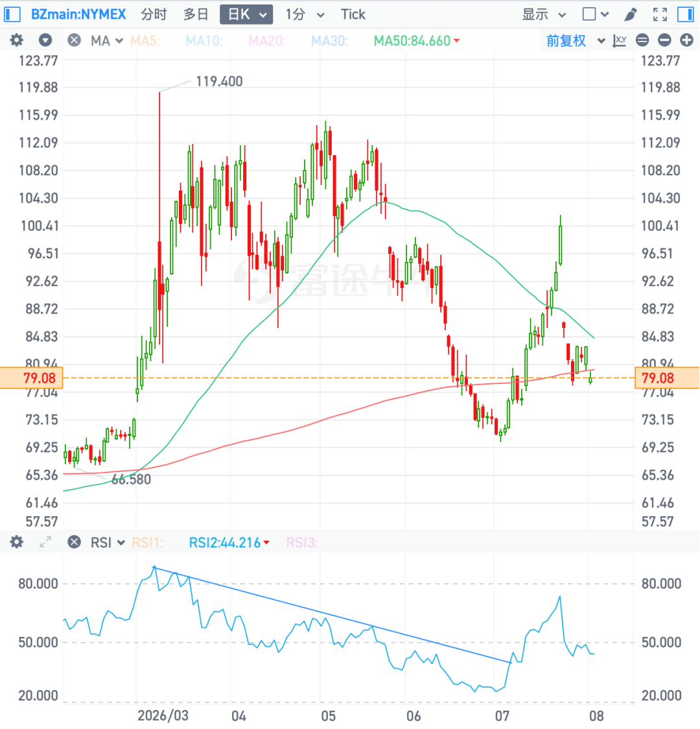Click red arrow beside MA50 value
Image resolution: width=700 pixels, height=729 pixels.
pos(456,41)
